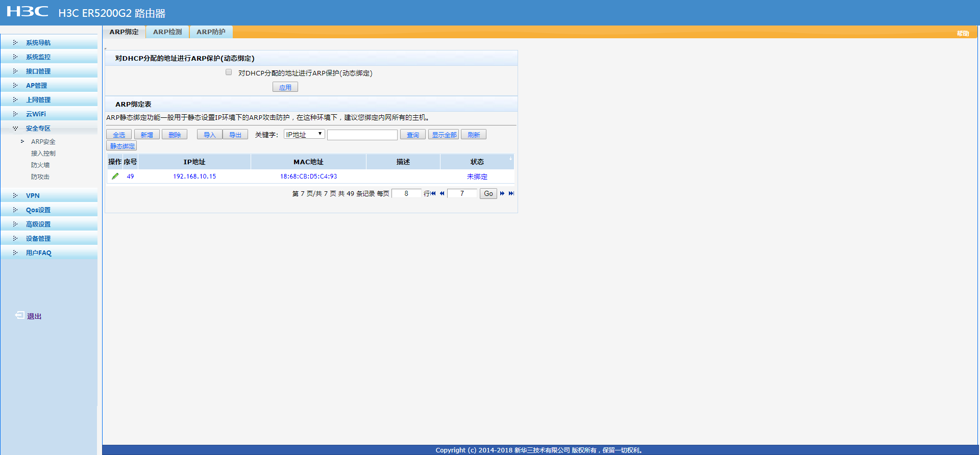Open the 帮助 help link

coord(963,33)
